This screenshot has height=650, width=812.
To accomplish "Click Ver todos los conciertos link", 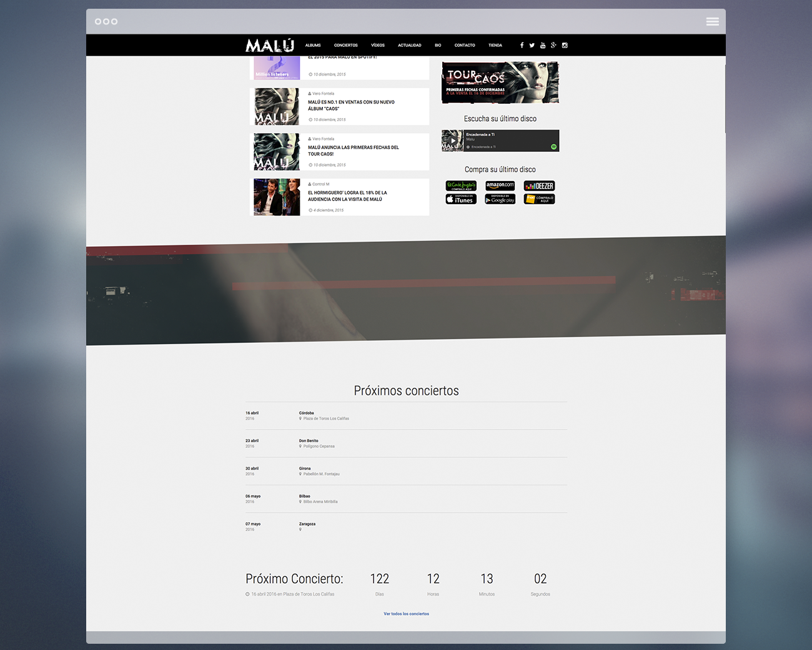I will 406,614.
